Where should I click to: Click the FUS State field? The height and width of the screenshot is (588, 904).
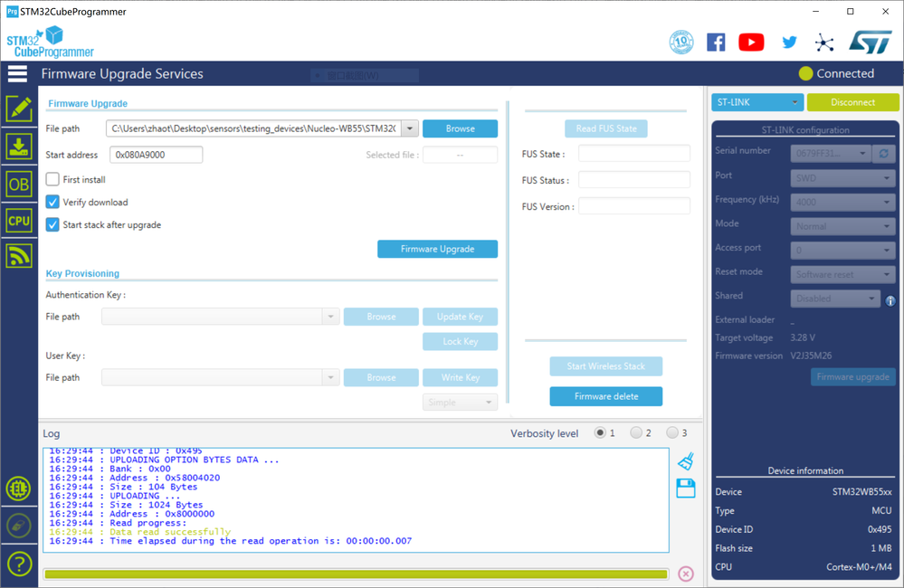click(634, 154)
